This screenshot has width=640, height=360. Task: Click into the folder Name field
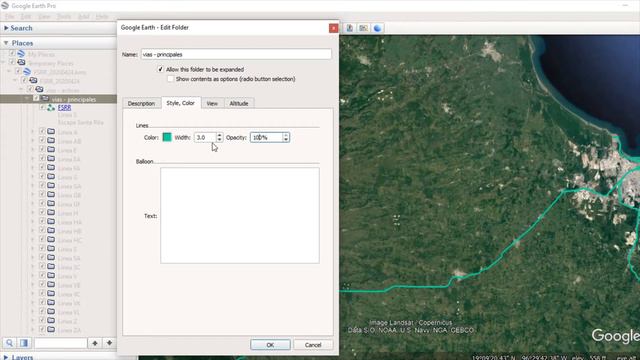coord(236,54)
